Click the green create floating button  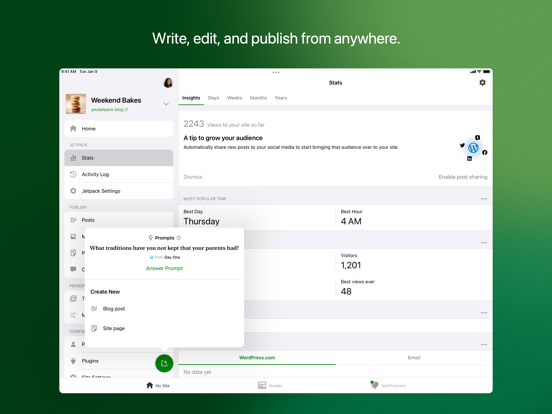[164, 363]
